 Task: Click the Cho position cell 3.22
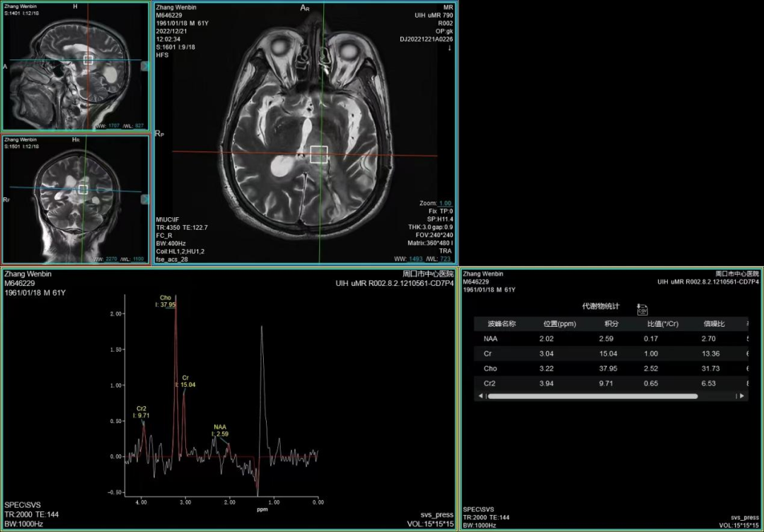[x=546, y=369]
